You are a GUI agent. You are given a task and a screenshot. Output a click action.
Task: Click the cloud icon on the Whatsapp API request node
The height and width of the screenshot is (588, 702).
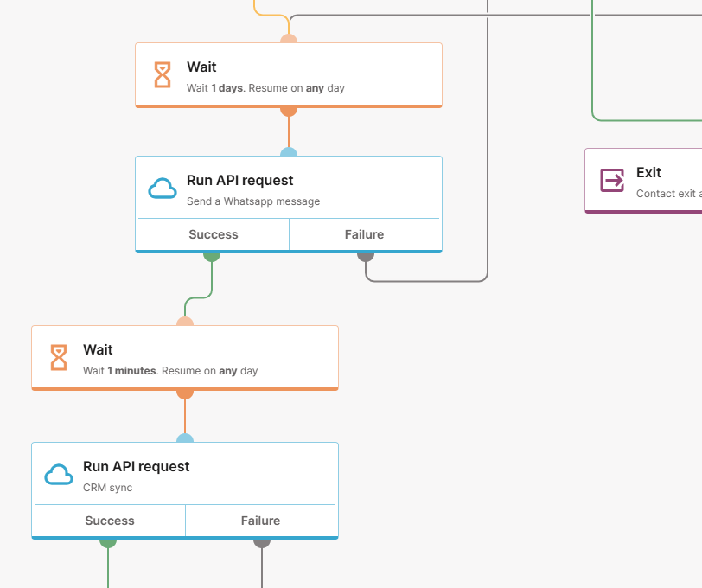coord(163,189)
